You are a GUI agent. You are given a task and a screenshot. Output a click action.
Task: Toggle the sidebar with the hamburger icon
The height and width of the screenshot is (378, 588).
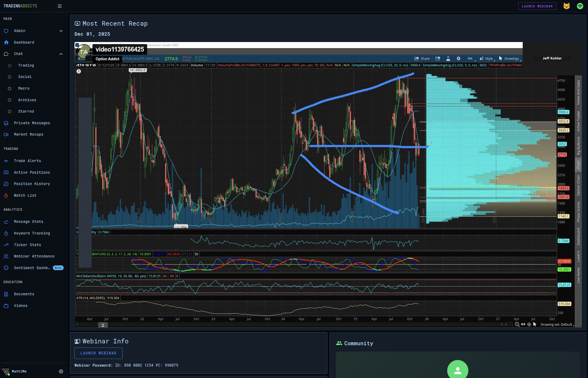coord(59,6)
